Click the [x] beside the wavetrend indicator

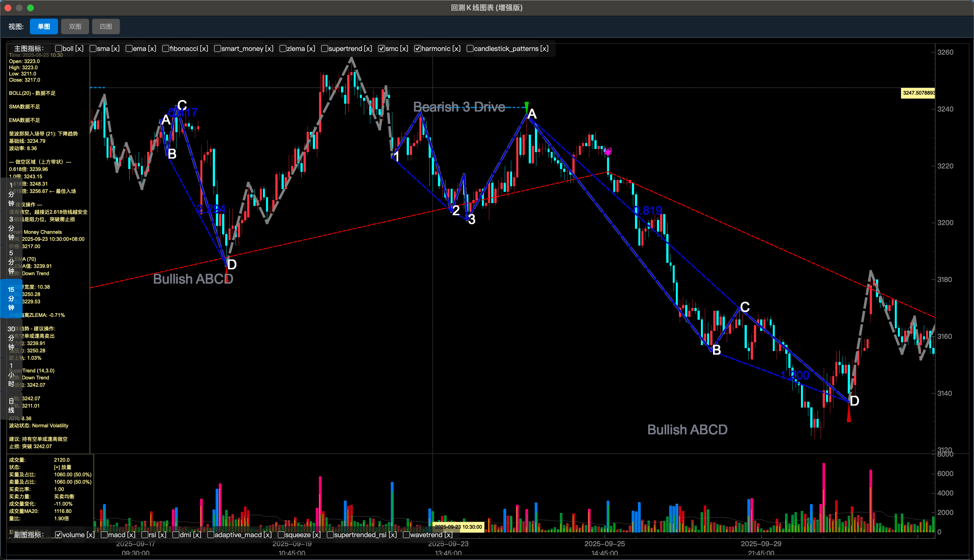449,535
